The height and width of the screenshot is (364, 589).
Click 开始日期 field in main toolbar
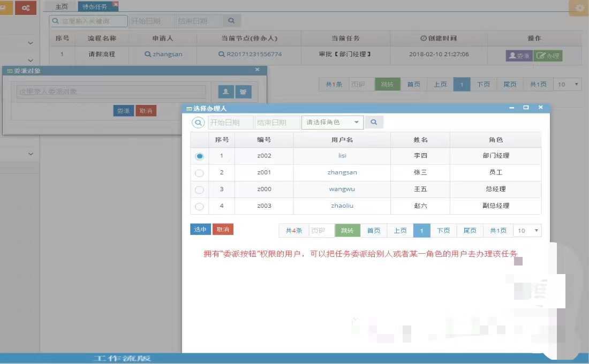(151, 21)
